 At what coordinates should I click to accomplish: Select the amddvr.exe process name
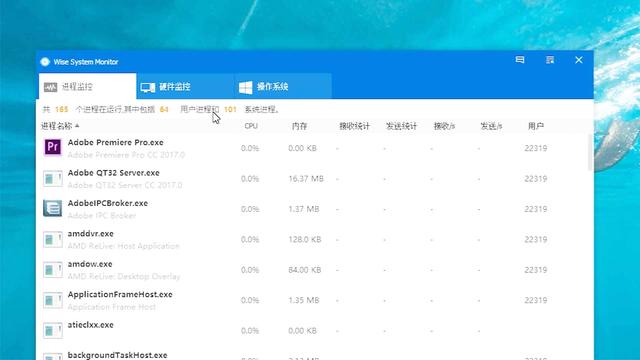tap(91, 234)
